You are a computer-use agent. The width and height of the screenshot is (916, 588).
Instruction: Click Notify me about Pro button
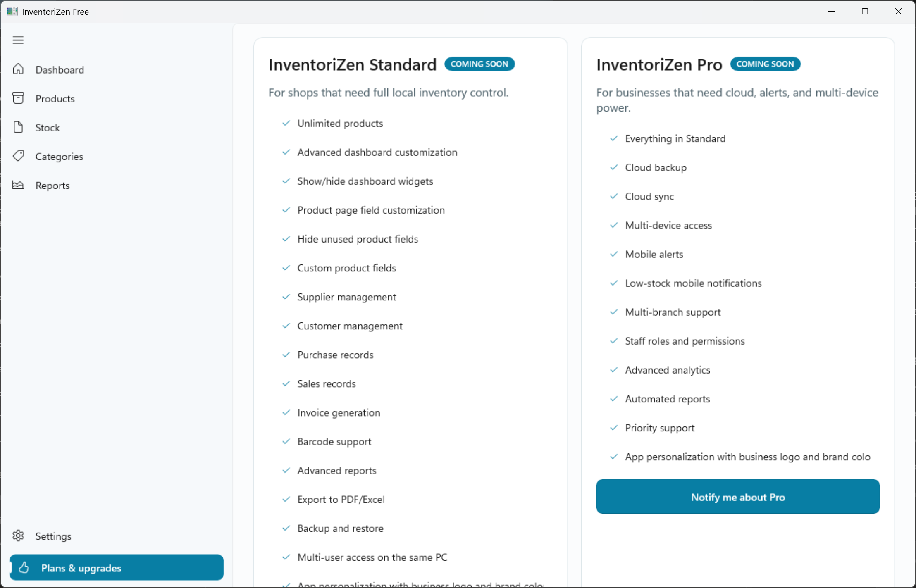737,497
